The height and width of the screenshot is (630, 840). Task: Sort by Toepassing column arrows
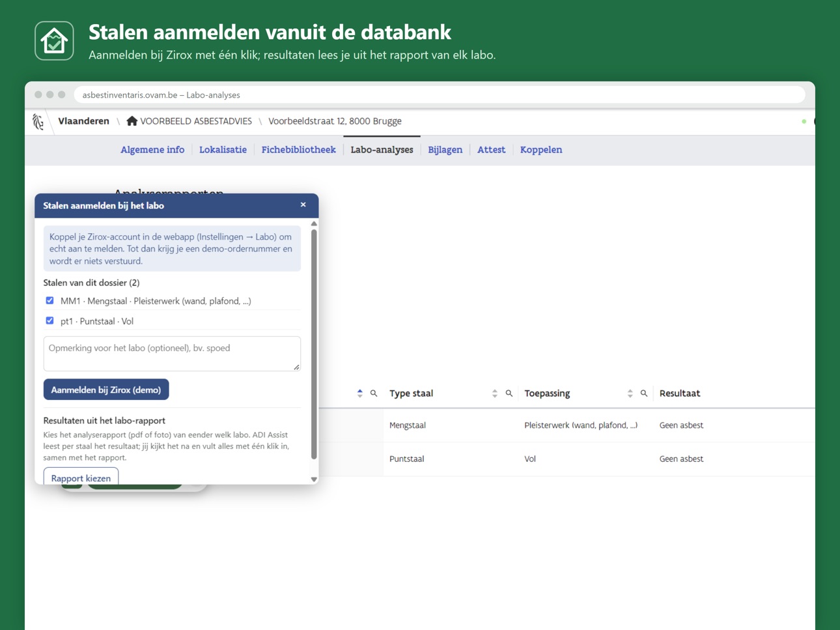coord(630,394)
